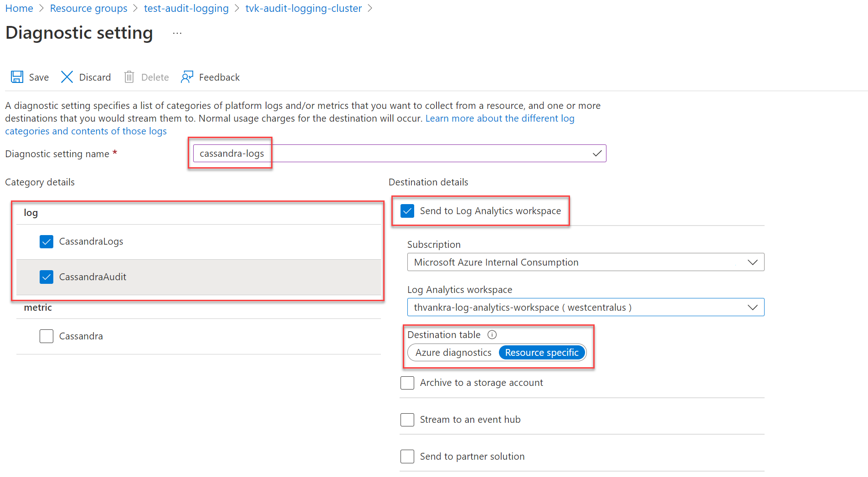Open tvk-audit-logging-cluster breadcrumb link
The width and height of the screenshot is (868, 477).
pos(303,8)
